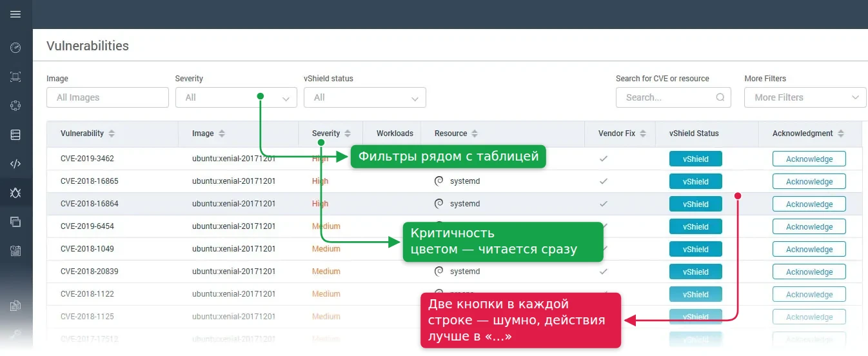Acknowledge the CVE-2018-1122 vulnerability

pyautogui.click(x=809, y=294)
